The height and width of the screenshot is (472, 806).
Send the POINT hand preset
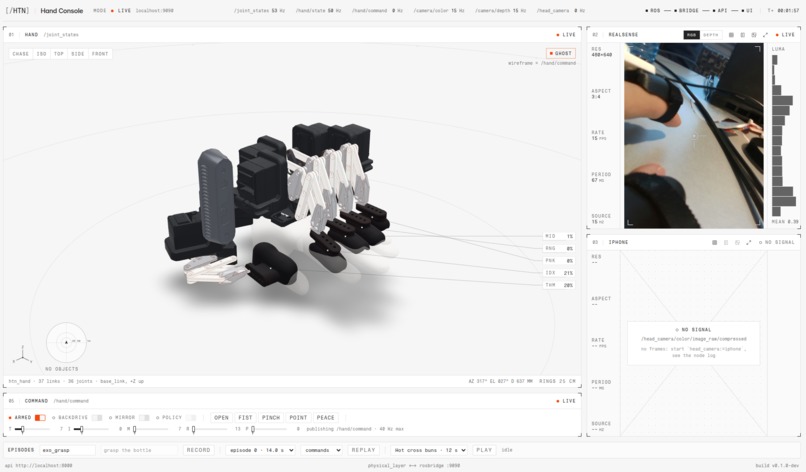[x=298, y=417]
